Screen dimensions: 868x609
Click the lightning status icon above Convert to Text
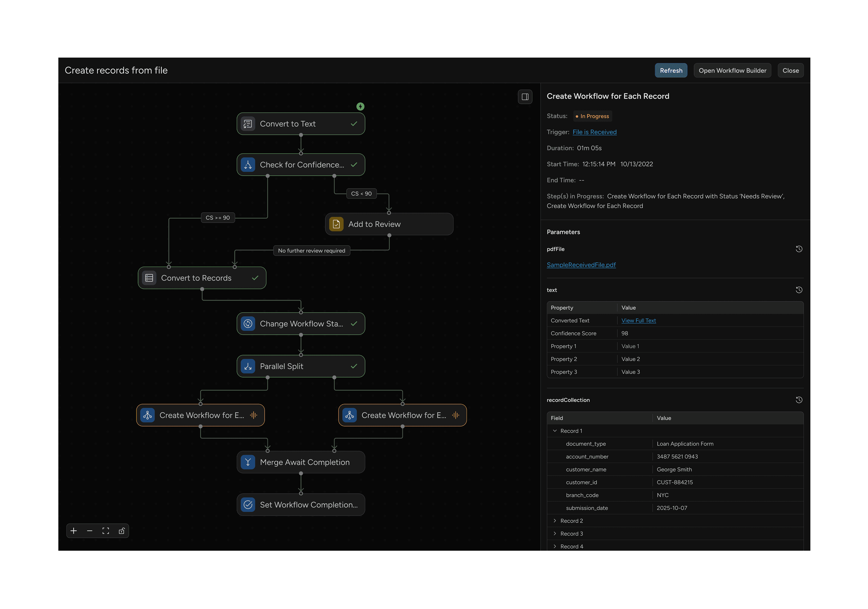(360, 107)
